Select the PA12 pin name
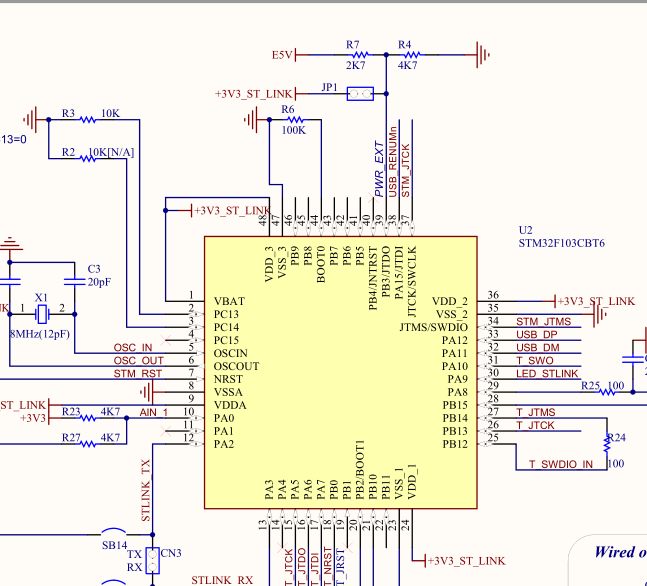 coord(455,340)
